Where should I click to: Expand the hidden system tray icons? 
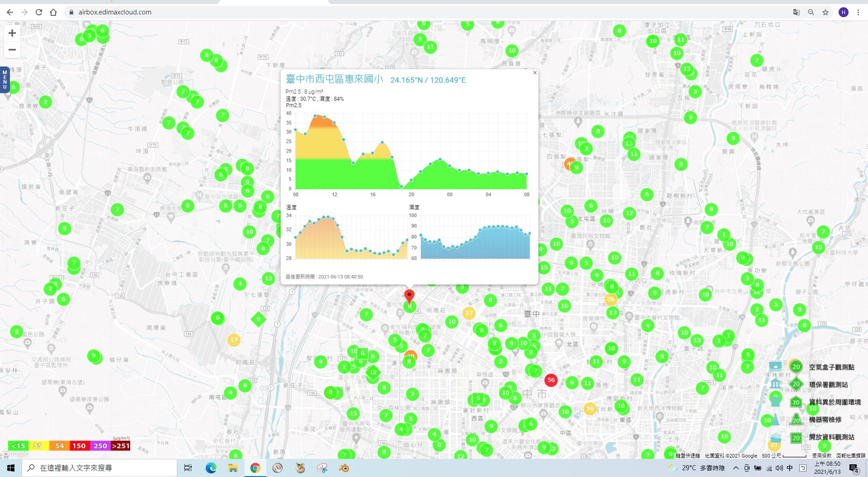click(736, 468)
